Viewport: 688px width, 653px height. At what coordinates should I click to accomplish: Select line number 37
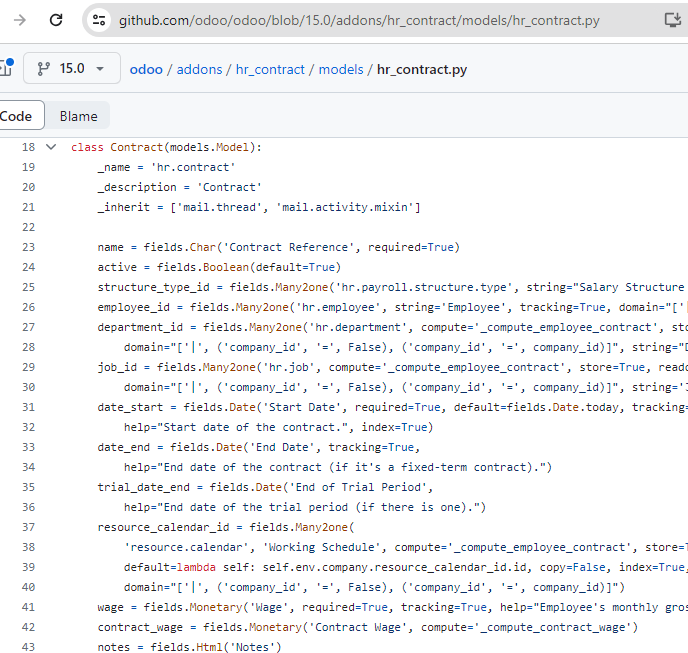click(x=29, y=527)
